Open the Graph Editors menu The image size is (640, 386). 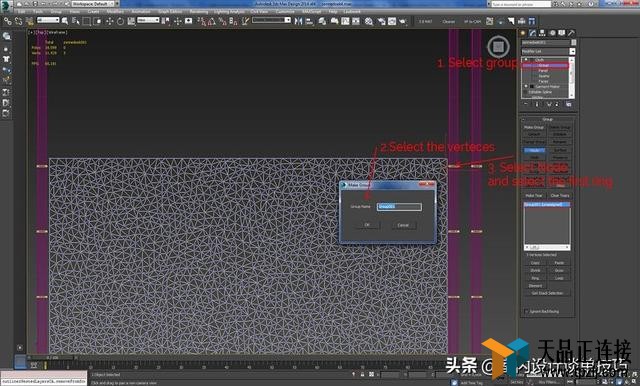point(170,12)
